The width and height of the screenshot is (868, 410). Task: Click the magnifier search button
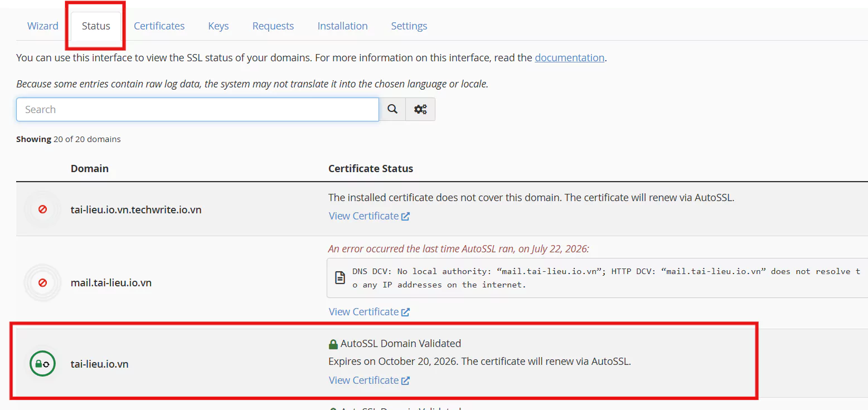(x=392, y=110)
